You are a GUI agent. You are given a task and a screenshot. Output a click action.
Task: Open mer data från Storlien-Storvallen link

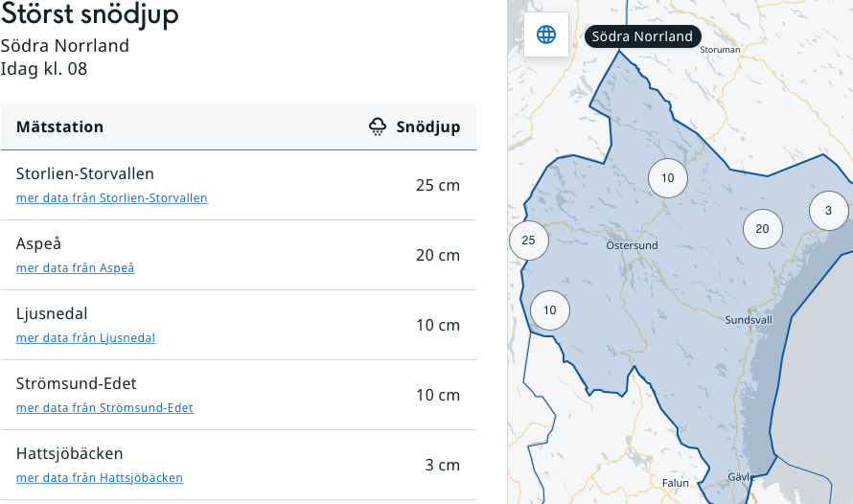click(x=112, y=198)
